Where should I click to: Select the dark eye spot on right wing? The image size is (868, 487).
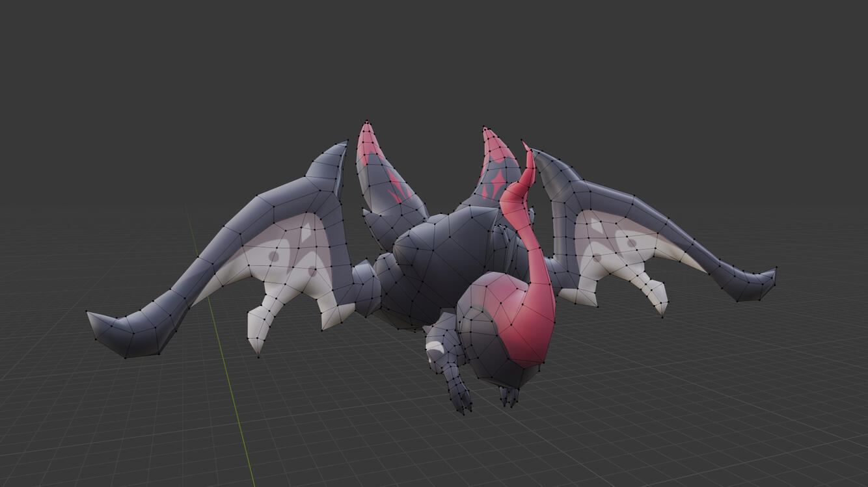tap(631, 243)
